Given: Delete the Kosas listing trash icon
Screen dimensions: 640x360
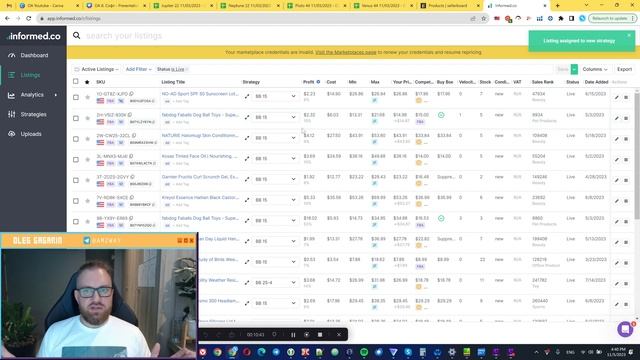Looking at the screenshot, I should pos(626,160).
